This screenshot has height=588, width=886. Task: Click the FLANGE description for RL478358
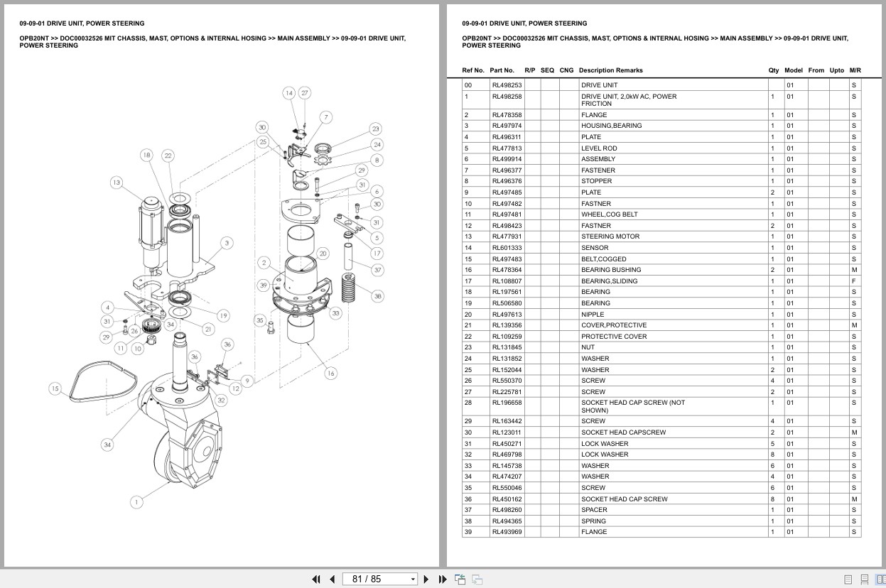(x=594, y=115)
